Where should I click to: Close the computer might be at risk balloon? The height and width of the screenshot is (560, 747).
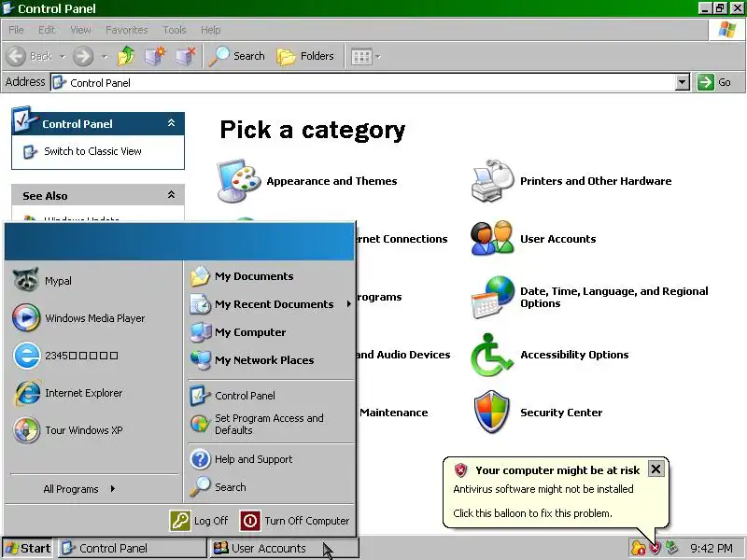(655, 469)
